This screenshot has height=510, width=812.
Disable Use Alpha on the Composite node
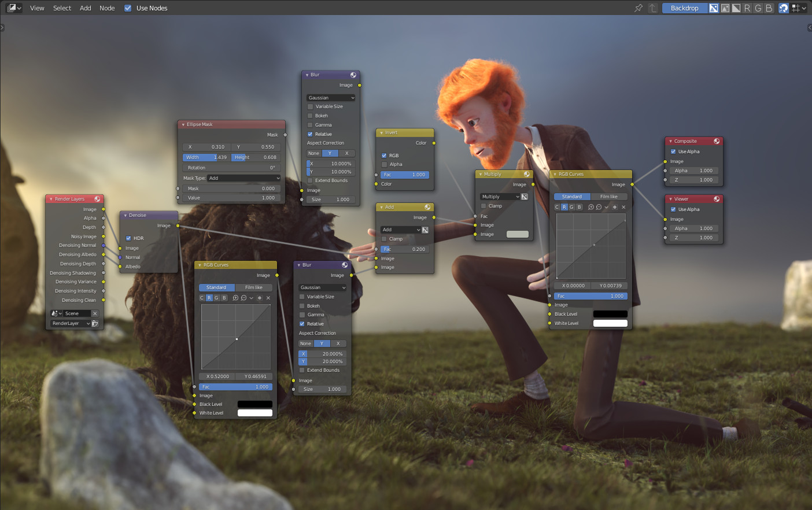tap(673, 151)
